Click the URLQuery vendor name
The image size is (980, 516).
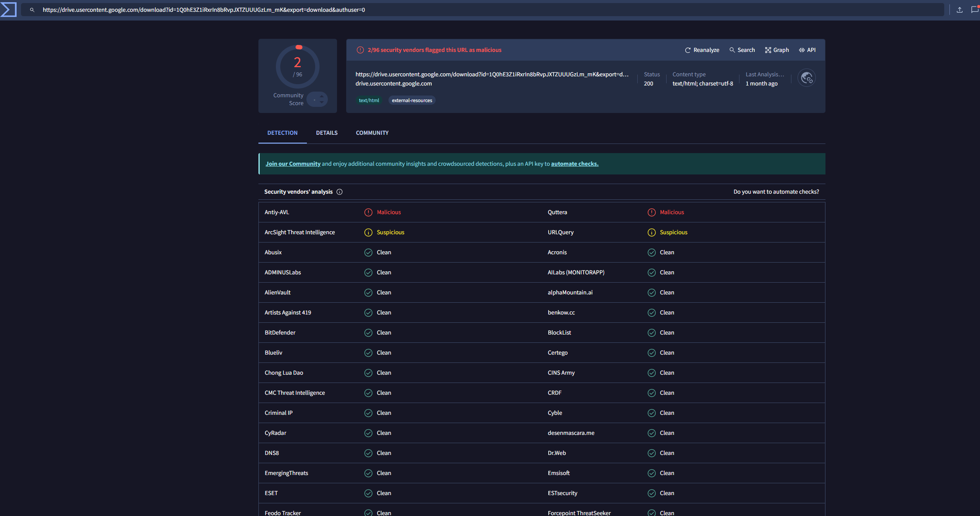[561, 232]
